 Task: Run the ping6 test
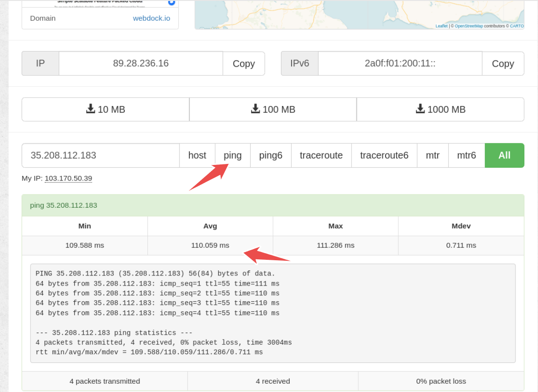(270, 155)
